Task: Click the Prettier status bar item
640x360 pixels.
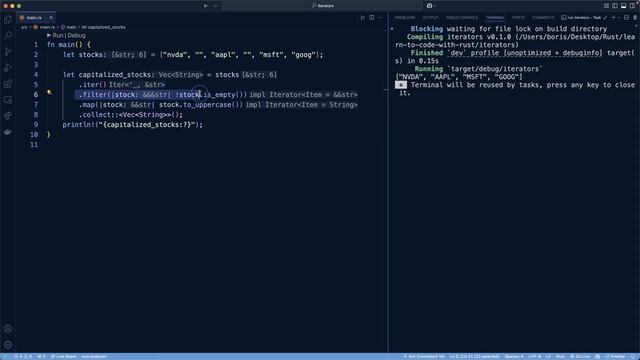Action: coord(615,356)
